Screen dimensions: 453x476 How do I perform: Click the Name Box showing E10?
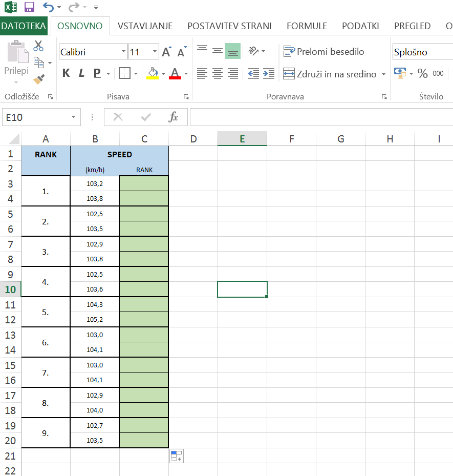36,117
